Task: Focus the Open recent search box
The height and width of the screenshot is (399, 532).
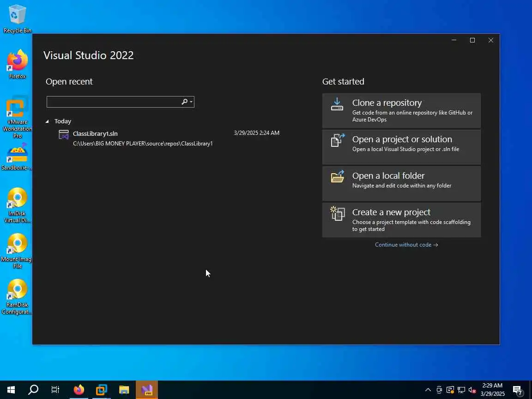Action: tap(121, 102)
